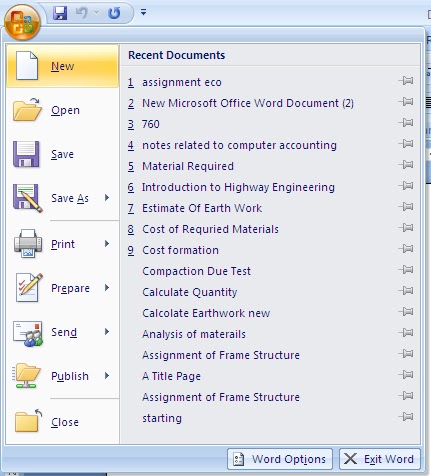Open the Undo history dropdown arrow
Screen dimensions: 431x476
(97, 13)
